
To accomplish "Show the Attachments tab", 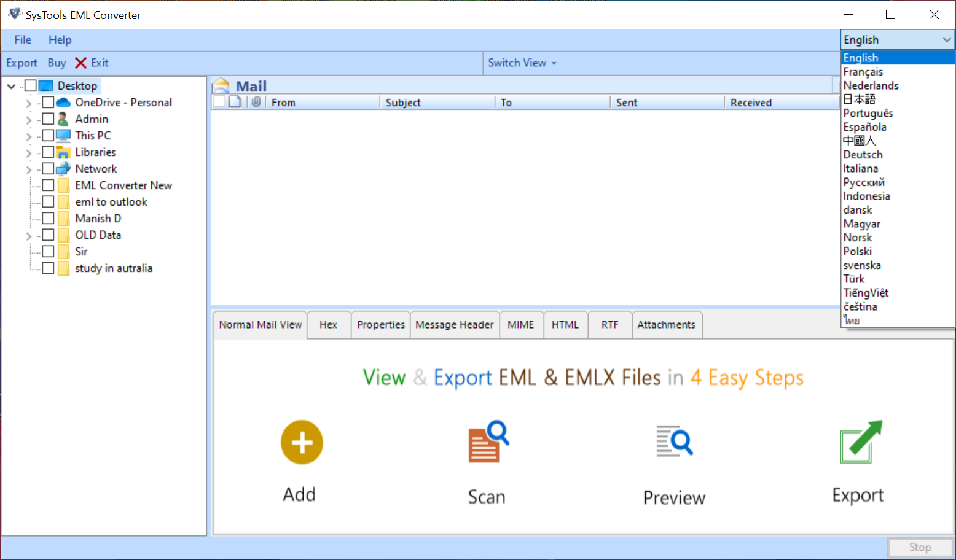I will (667, 325).
